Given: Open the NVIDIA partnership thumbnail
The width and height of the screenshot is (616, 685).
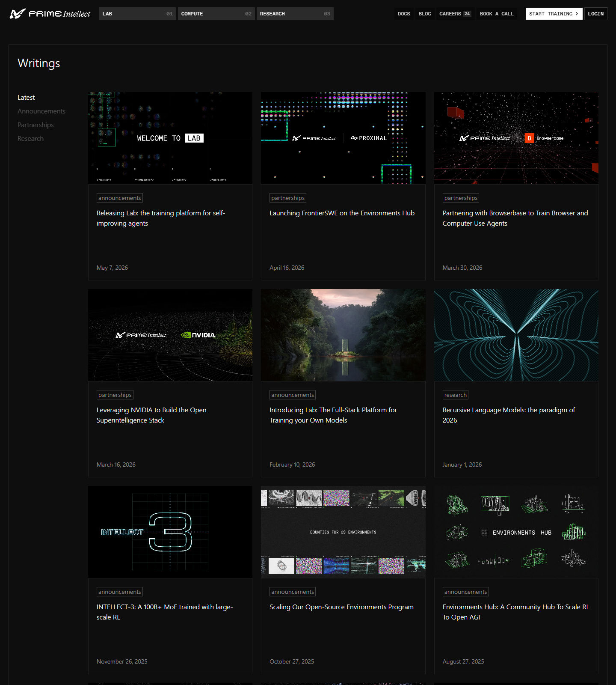Looking at the screenshot, I should [x=170, y=335].
